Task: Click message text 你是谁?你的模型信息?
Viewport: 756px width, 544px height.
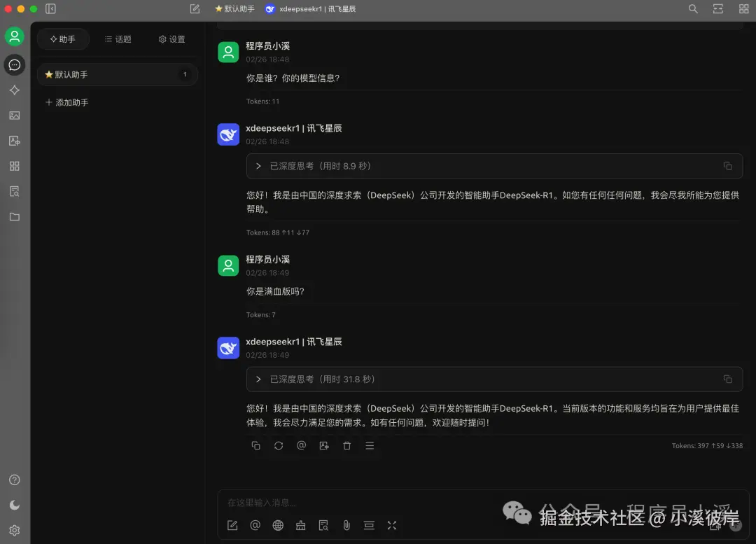Action: 293,78
